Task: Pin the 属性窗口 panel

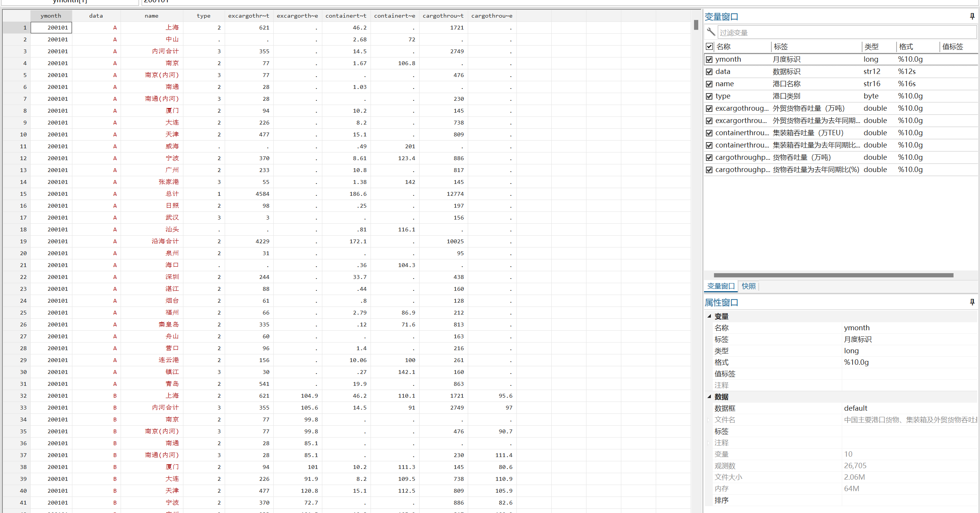Action: (972, 302)
